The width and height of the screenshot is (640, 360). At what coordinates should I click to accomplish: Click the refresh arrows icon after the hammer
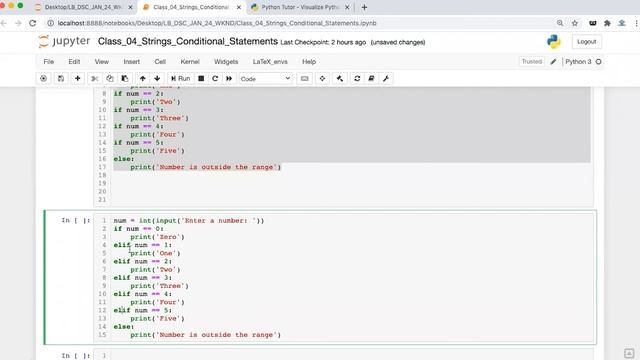coord(357,78)
